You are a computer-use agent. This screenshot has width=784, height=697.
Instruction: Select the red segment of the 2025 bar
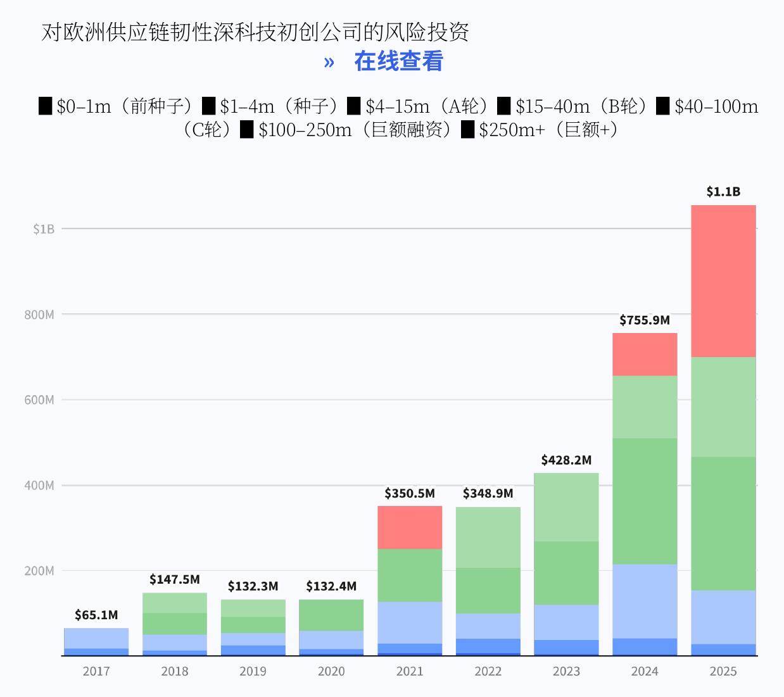click(723, 281)
